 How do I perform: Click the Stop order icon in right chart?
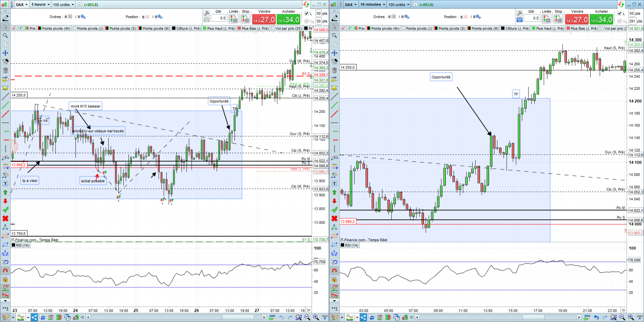click(558, 19)
